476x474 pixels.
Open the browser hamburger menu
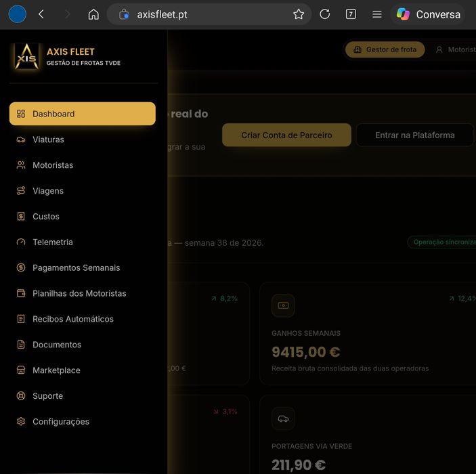pos(377,14)
